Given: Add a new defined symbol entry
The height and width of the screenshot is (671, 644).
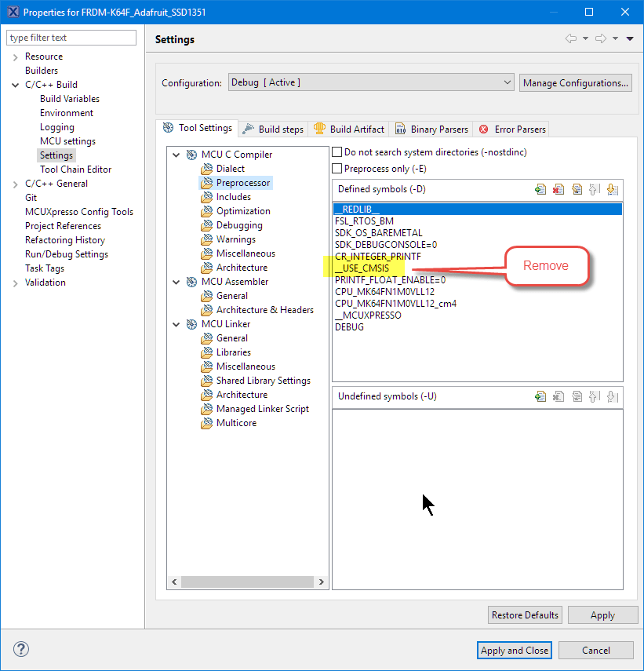Looking at the screenshot, I should (540, 188).
